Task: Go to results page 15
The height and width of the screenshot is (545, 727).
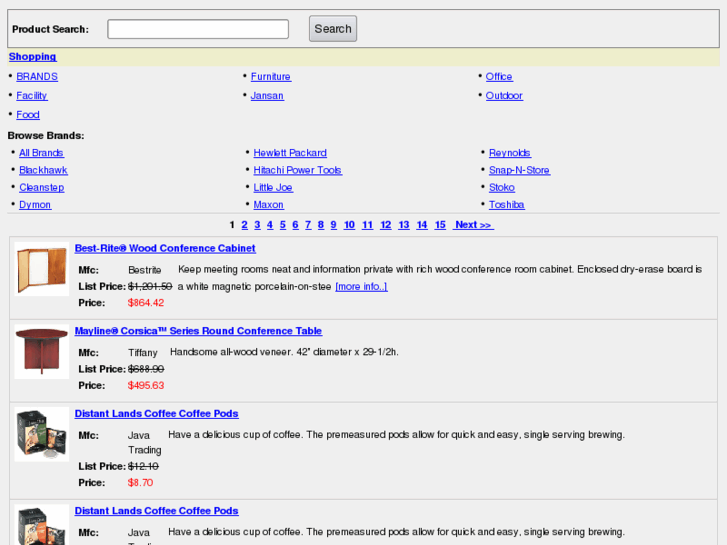Action: [440, 225]
